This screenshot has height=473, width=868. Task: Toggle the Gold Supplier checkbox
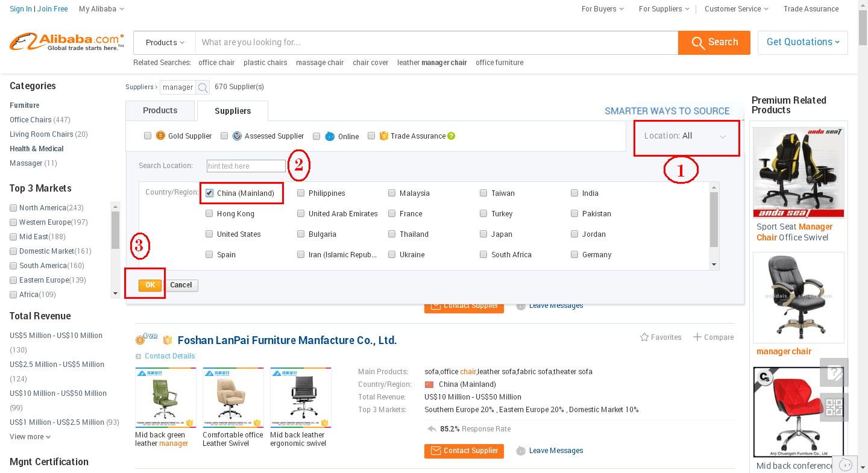[148, 136]
